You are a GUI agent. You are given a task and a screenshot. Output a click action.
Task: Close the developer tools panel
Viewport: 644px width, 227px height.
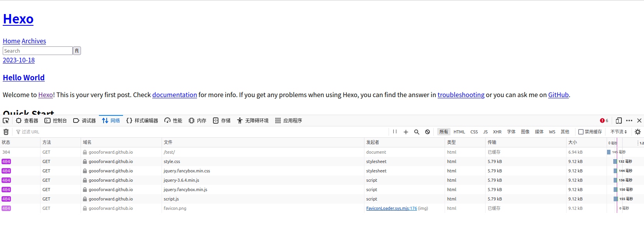(x=639, y=121)
